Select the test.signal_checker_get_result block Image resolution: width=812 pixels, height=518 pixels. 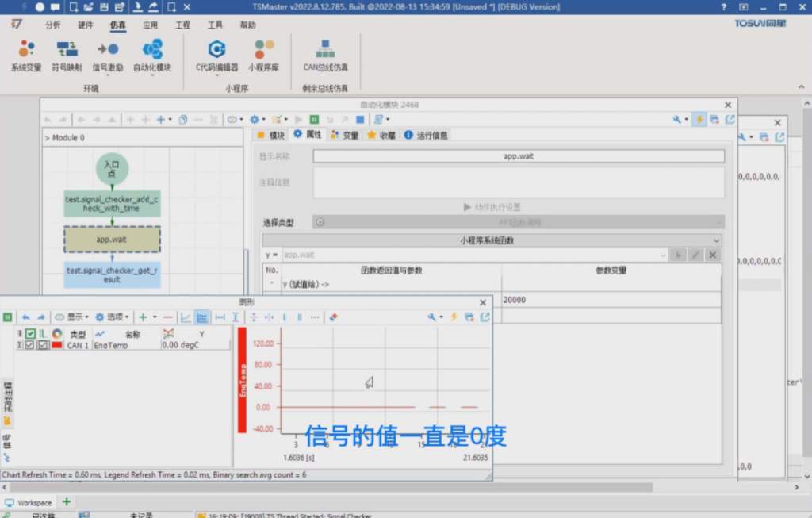click(x=112, y=275)
